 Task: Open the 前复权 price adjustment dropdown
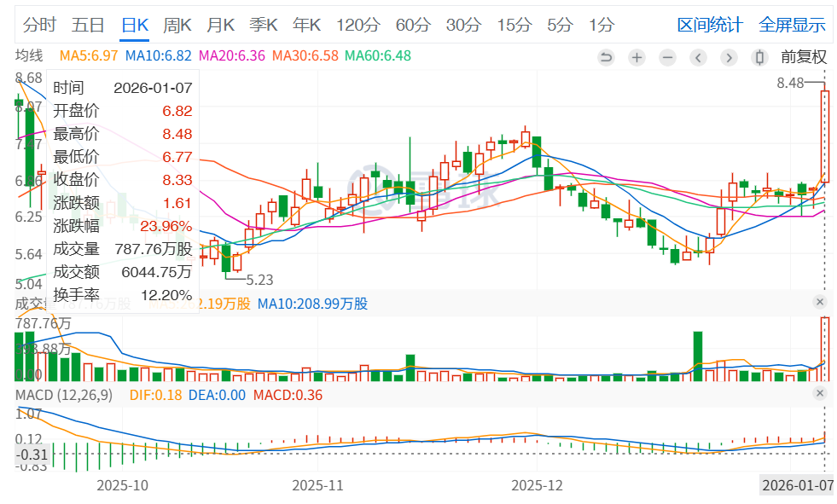pyautogui.click(x=804, y=58)
